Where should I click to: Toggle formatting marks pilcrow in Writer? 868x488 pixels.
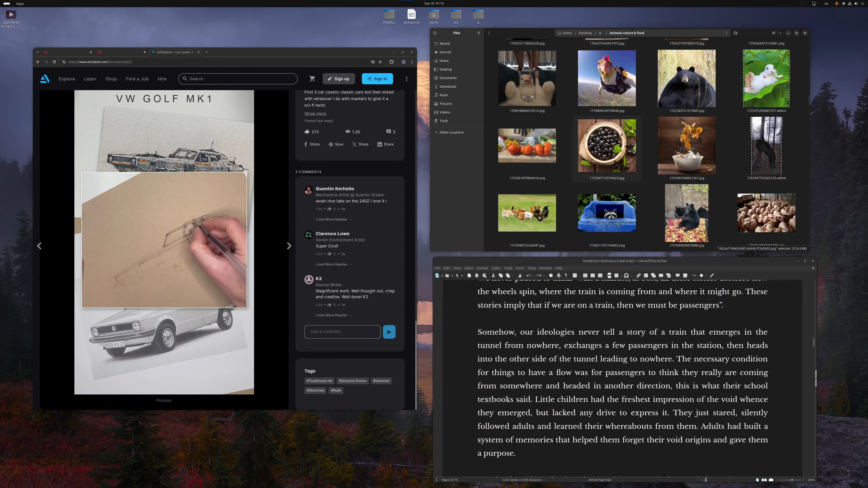[566, 275]
